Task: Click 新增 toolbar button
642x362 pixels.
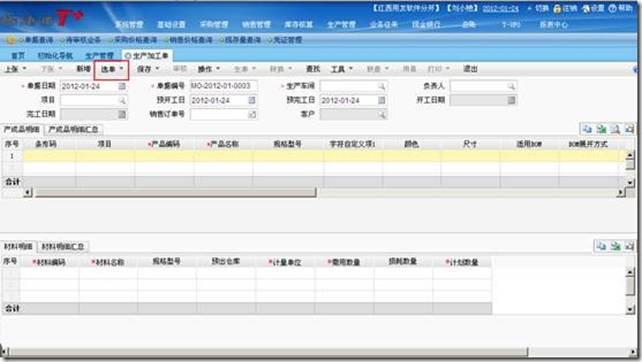Action: 83,69
